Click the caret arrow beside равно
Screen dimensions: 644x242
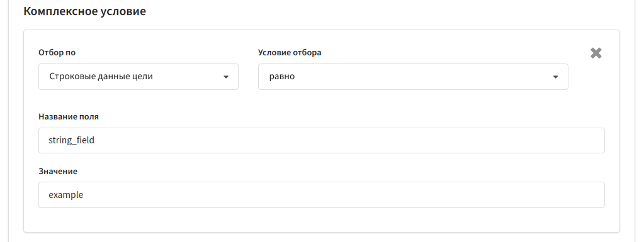[x=555, y=77]
